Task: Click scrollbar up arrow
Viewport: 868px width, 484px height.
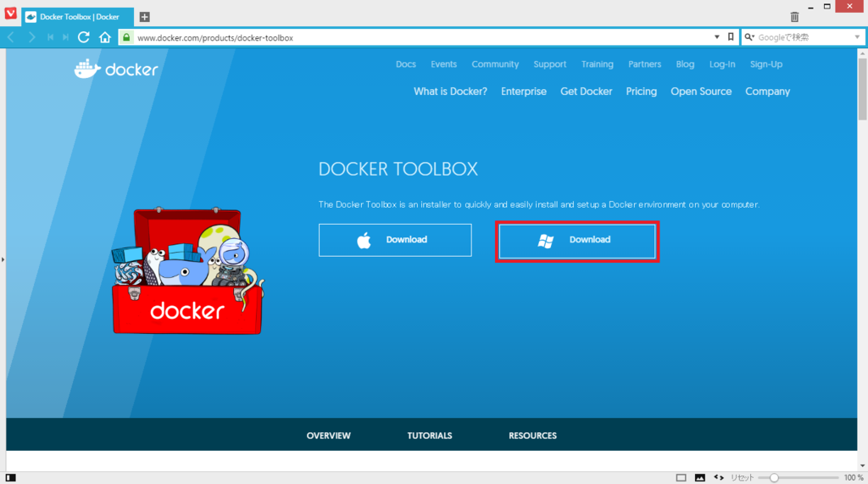Action: click(x=862, y=53)
